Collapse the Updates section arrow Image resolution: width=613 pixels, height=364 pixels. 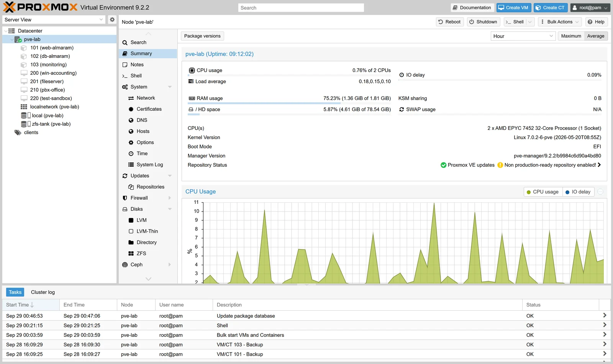pos(170,176)
